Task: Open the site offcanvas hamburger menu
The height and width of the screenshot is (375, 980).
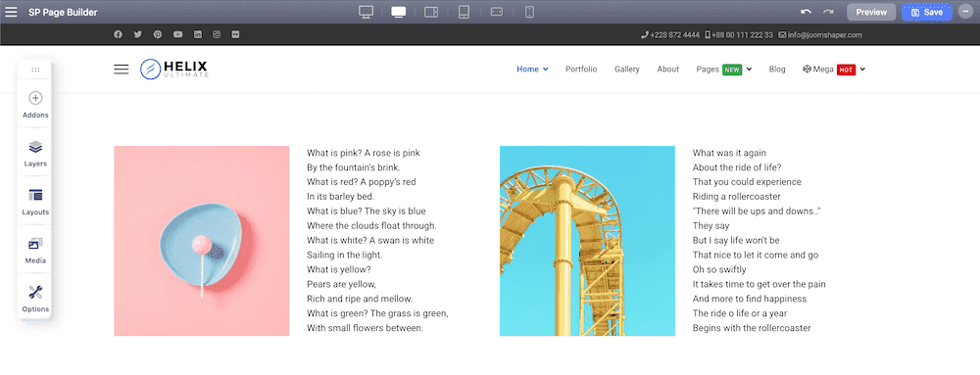Action: [x=122, y=70]
